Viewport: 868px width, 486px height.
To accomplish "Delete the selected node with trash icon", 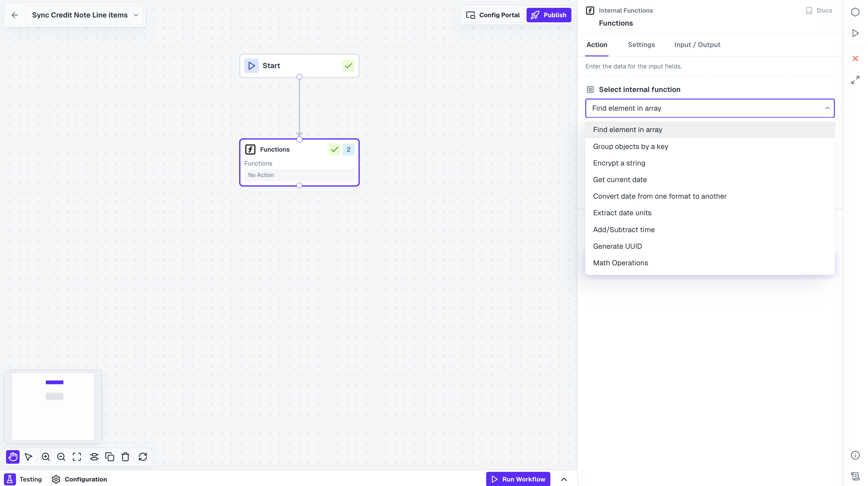I will click(125, 457).
